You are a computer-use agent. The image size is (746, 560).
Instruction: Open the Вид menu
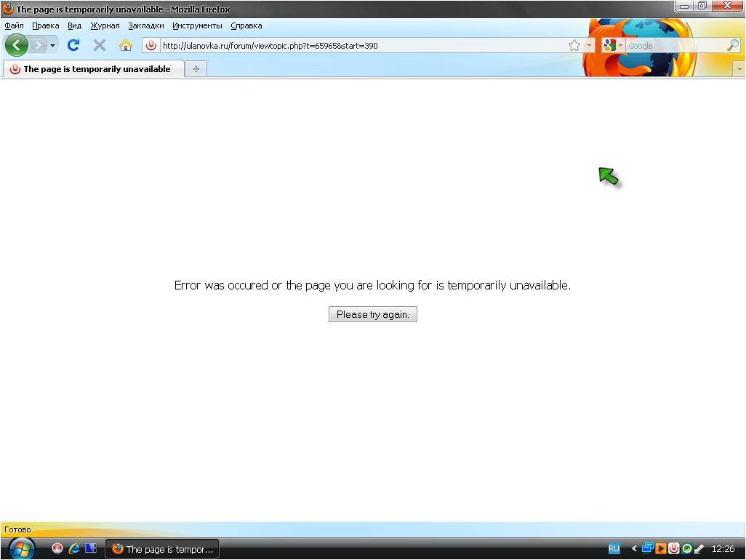point(75,25)
